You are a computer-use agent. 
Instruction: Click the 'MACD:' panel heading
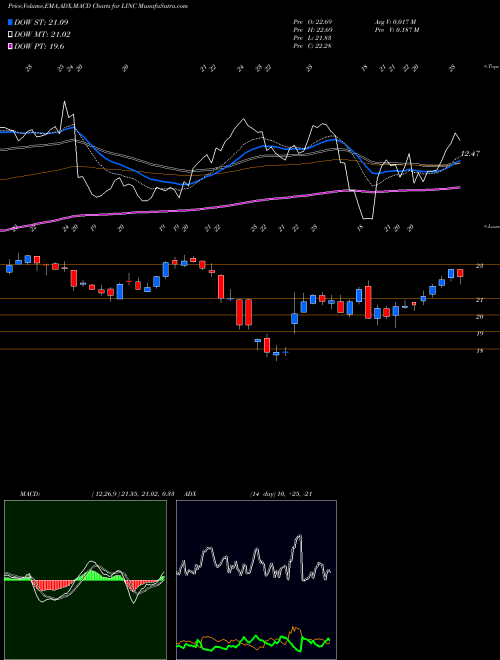coord(29,494)
